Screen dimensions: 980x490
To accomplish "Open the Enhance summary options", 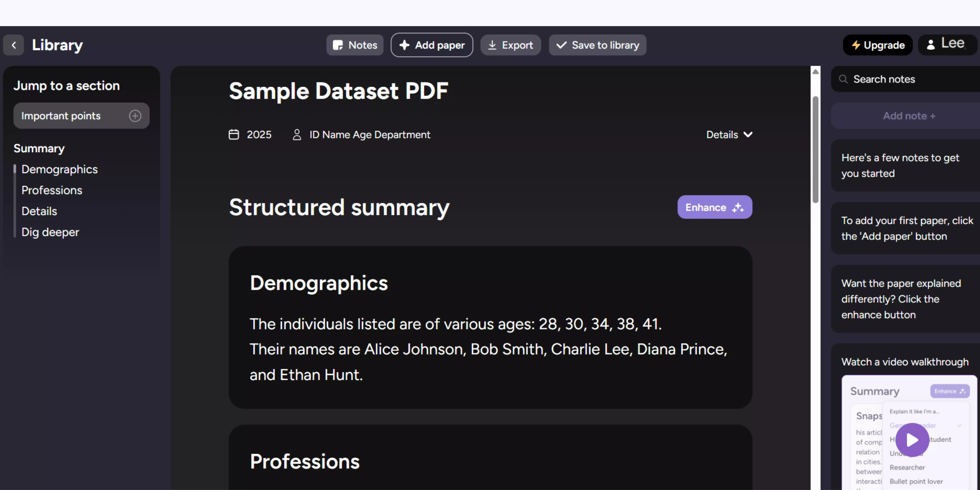I will point(714,207).
